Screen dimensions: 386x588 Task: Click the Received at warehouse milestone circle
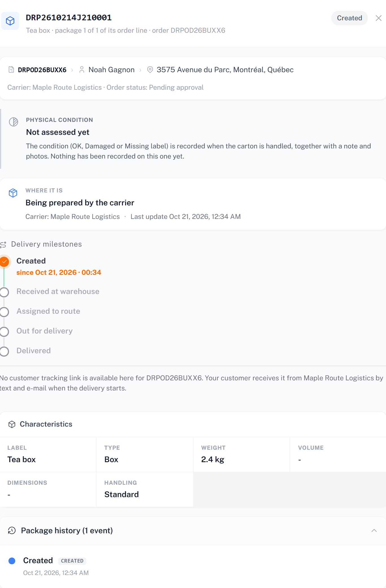tap(4, 292)
